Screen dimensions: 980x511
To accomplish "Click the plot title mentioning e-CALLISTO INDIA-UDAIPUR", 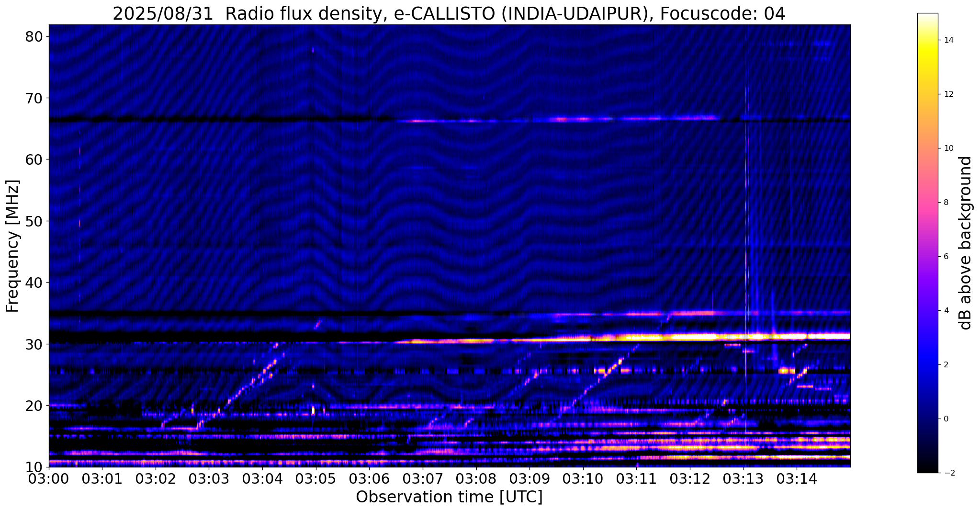I will coord(449,14).
